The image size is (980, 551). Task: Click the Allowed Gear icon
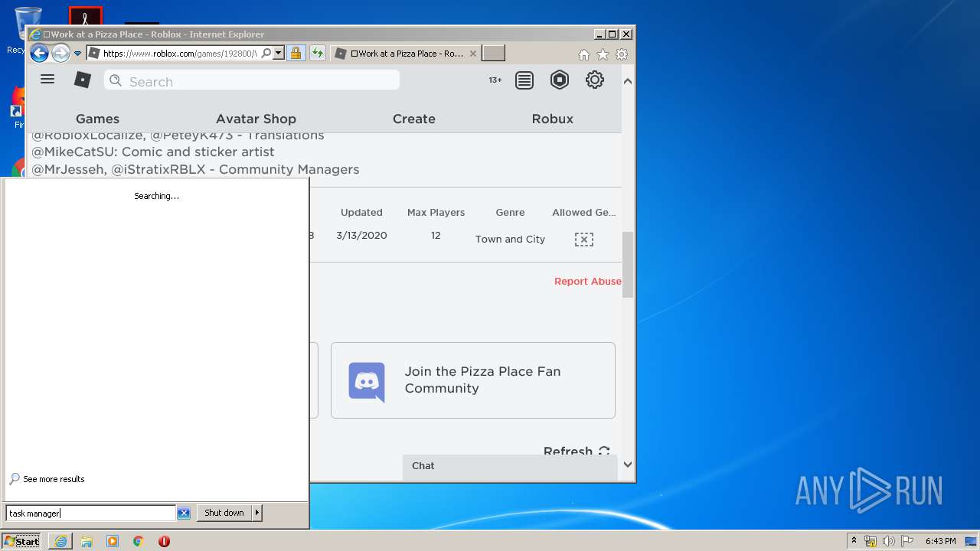(x=584, y=240)
